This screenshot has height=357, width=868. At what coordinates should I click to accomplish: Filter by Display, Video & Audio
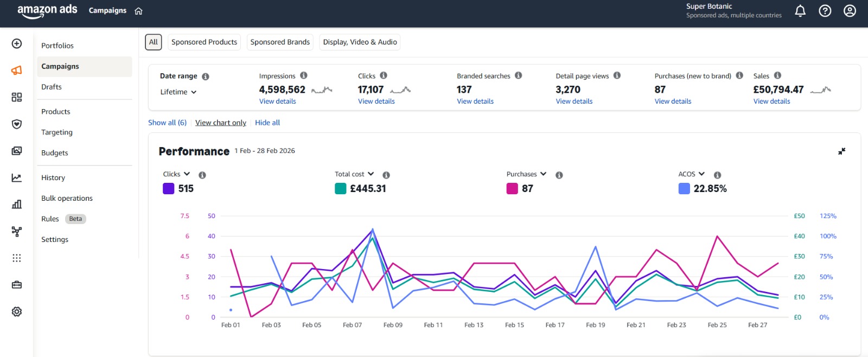pos(360,42)
